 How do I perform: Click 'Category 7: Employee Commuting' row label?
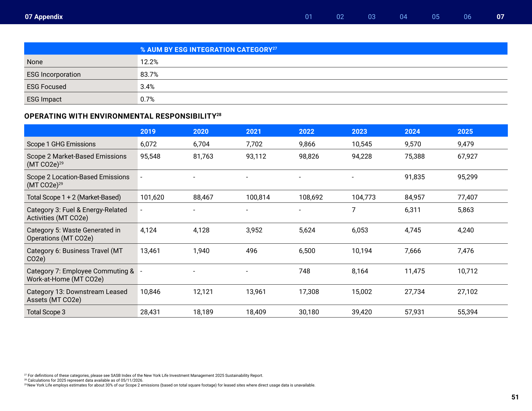(80, 275)
